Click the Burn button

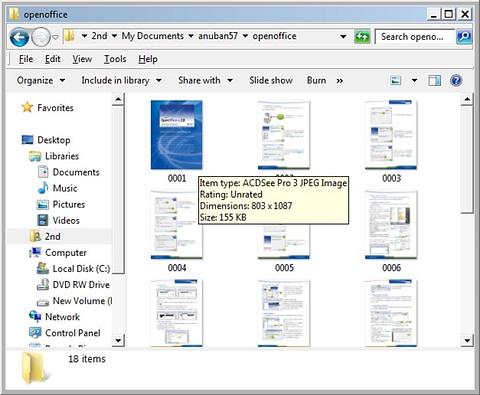click(316, 80)
